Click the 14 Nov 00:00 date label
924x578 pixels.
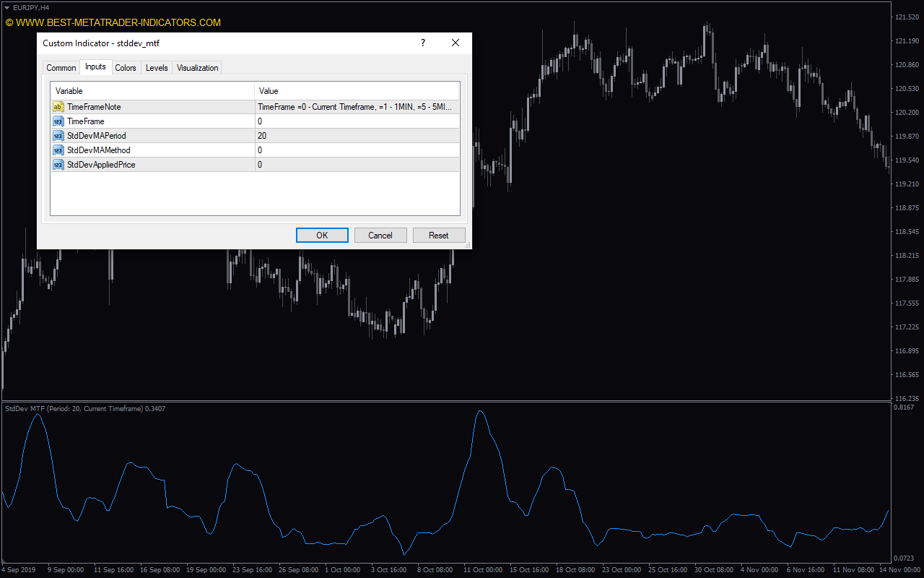pos(899,570)
